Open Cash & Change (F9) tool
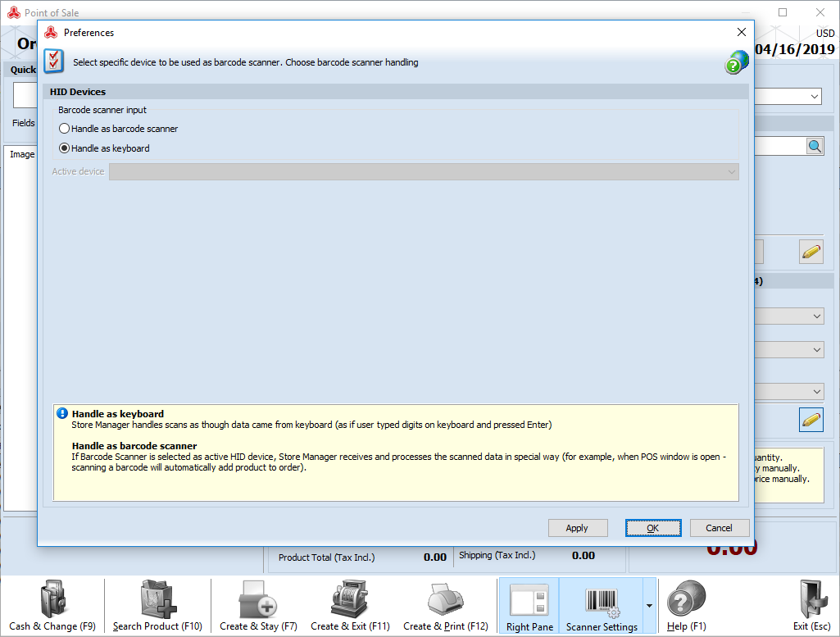The image size is (840, 637). [x=52, y=606]
